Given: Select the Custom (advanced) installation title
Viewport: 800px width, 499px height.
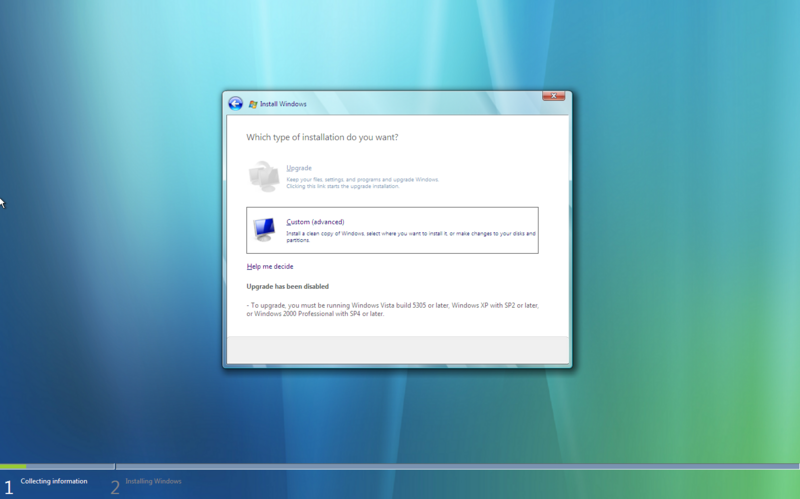Looking at the screenshot, I should click(x=315, y=221).
